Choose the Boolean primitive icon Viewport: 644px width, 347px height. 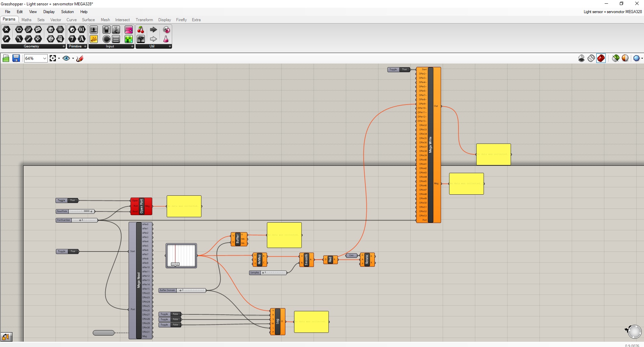coord(72,30)
